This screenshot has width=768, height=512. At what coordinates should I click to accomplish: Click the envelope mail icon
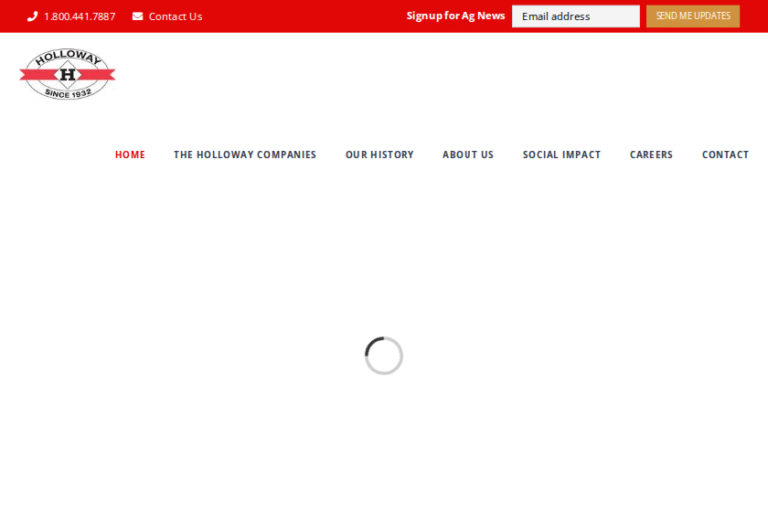click(x=138, y=16)
